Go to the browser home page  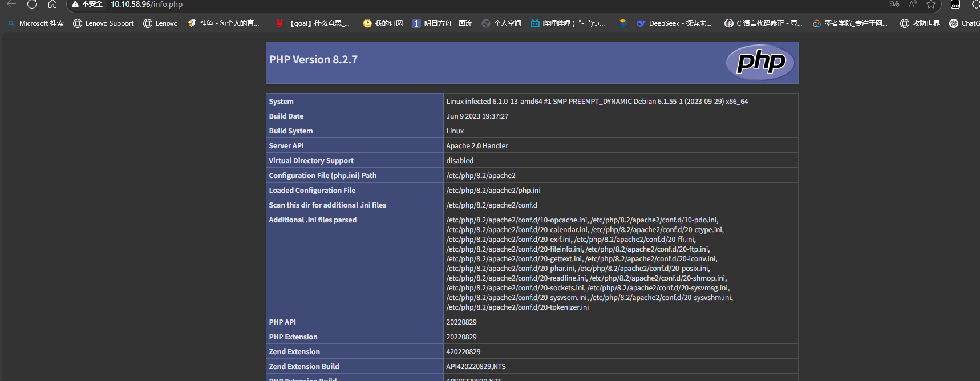click(x=52, y=5)
